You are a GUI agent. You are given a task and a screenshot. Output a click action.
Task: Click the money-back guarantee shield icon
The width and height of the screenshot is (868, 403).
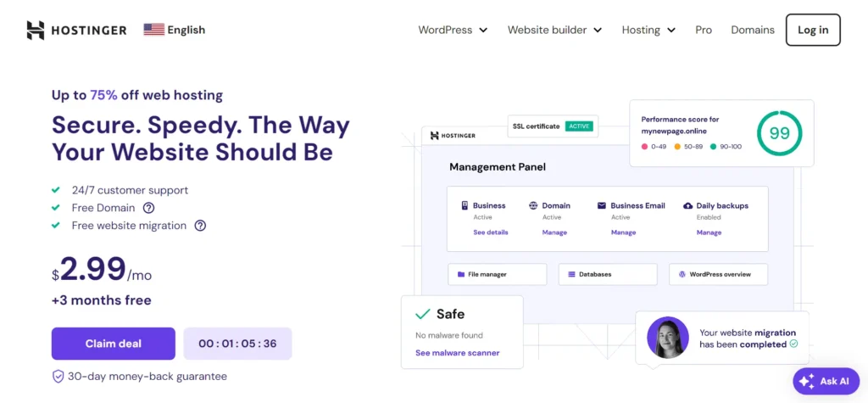point(58,376)
